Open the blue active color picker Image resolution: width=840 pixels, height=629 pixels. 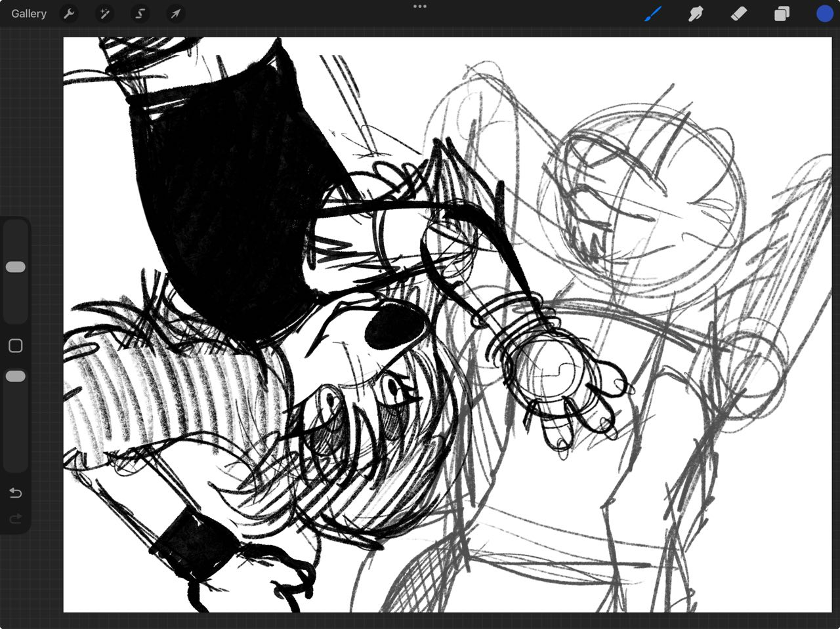tap(824, 14)
